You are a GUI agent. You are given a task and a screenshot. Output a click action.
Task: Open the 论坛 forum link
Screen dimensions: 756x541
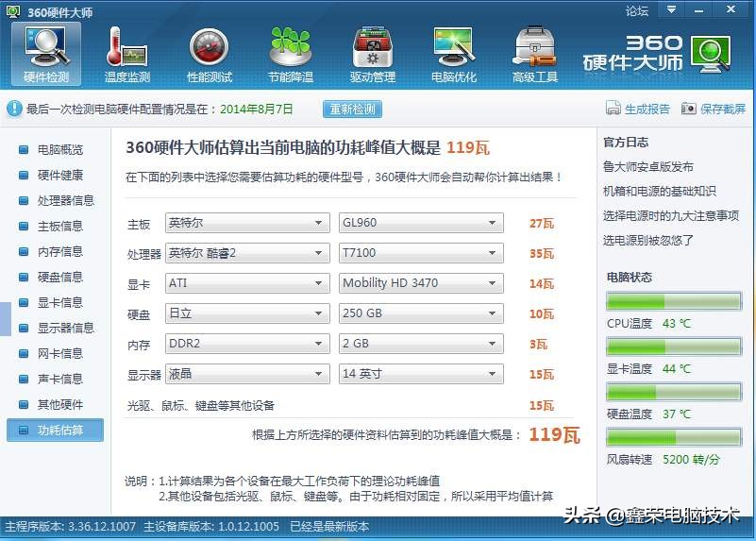[637, 10]
